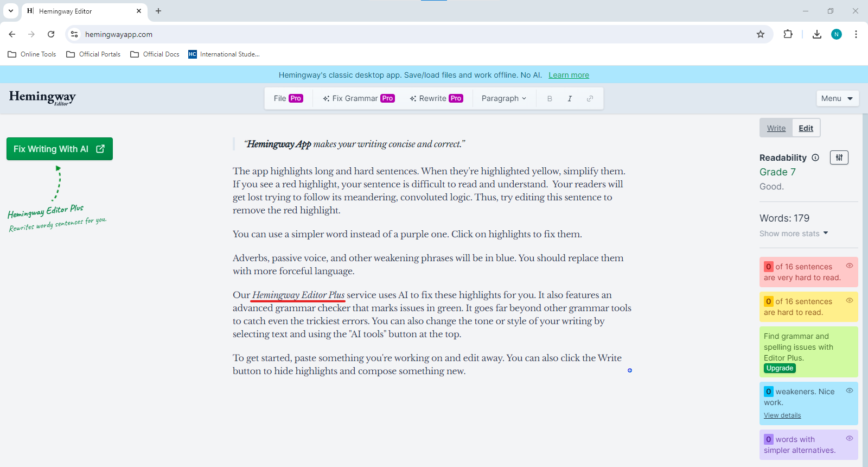View site information icon in address bar

pos(74,34)
